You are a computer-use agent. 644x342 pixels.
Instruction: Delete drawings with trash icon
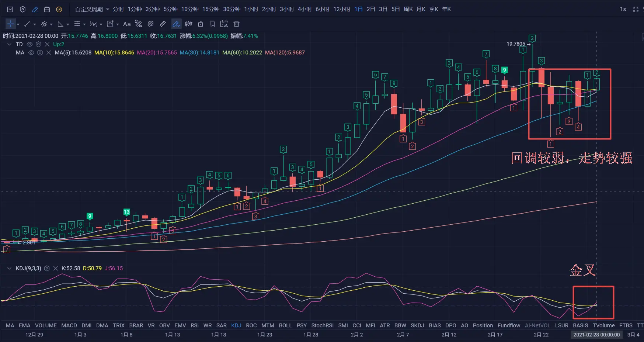coord(237,24)
